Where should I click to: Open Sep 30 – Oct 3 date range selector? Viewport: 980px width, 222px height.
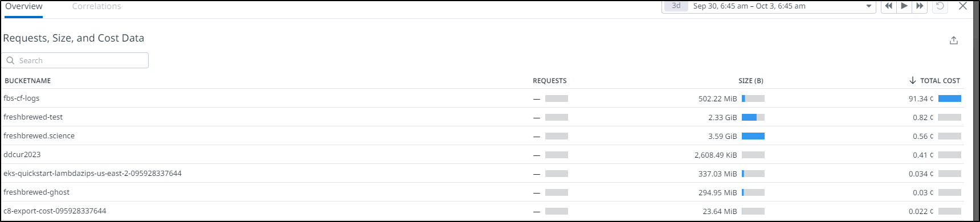(749, 6)
